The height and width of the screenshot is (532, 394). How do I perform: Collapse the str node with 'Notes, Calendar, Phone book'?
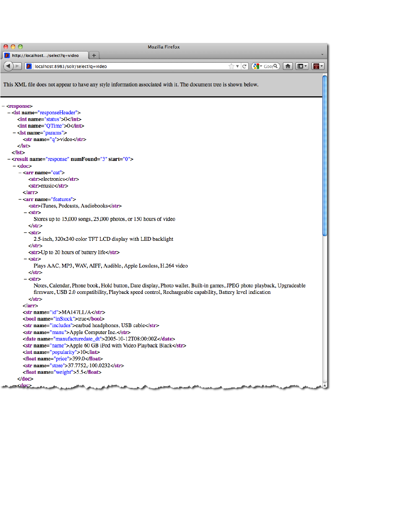pos(25,279)
